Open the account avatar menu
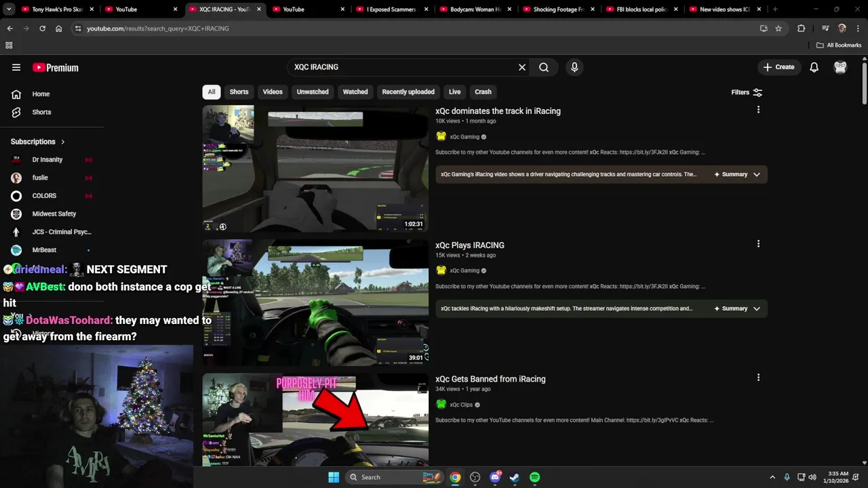The height and width of the screenshot is (488, 868). pos(840,67)
